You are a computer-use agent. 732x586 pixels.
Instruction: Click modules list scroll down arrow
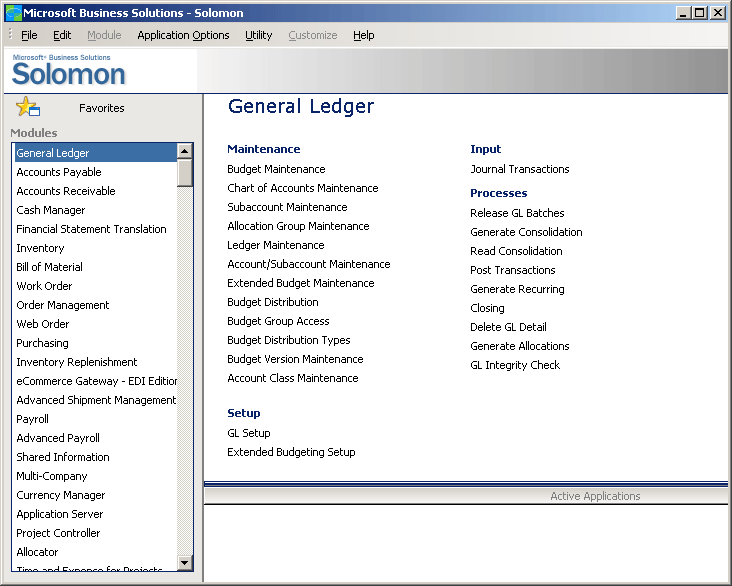(185, 563)
